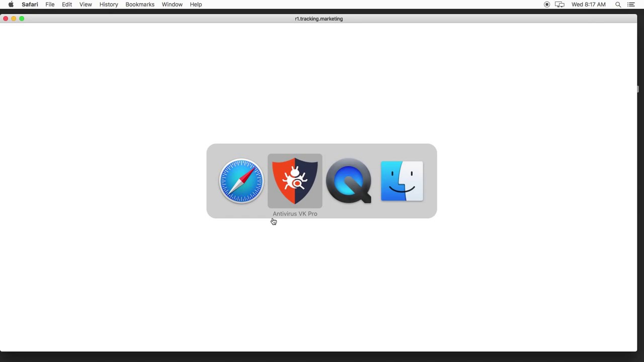The image size is (644, 362).
Task: Open the AirPlay display menu icon
Action: [559, 5]
